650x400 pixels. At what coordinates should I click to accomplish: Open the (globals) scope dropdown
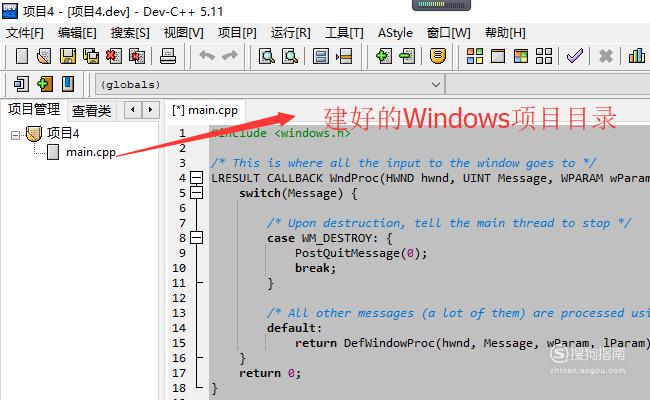click(270, 85)
